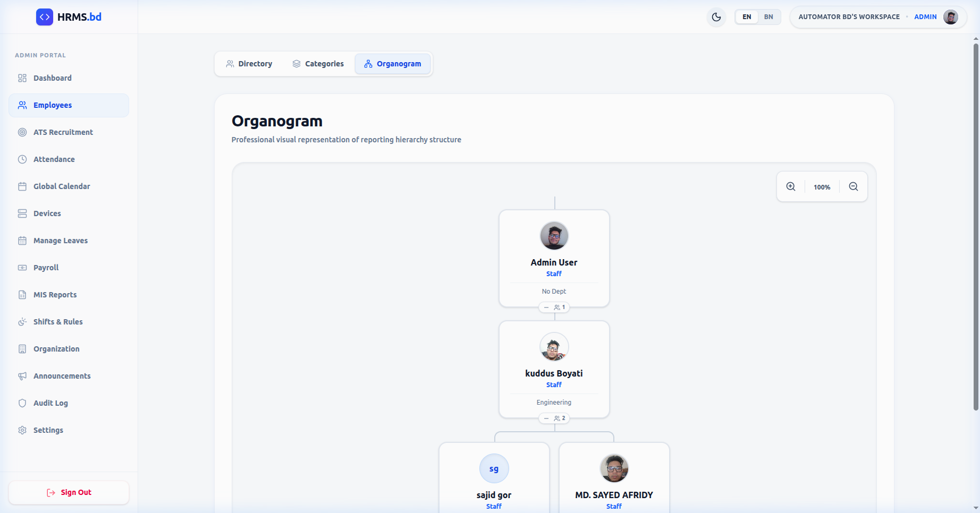Select Employees in sidebar

click(x=69, y=105)
